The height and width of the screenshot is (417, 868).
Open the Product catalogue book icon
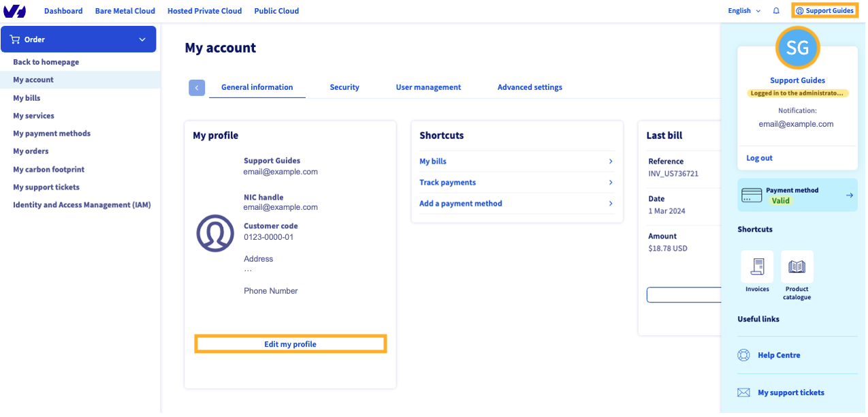tap(797, 266)
